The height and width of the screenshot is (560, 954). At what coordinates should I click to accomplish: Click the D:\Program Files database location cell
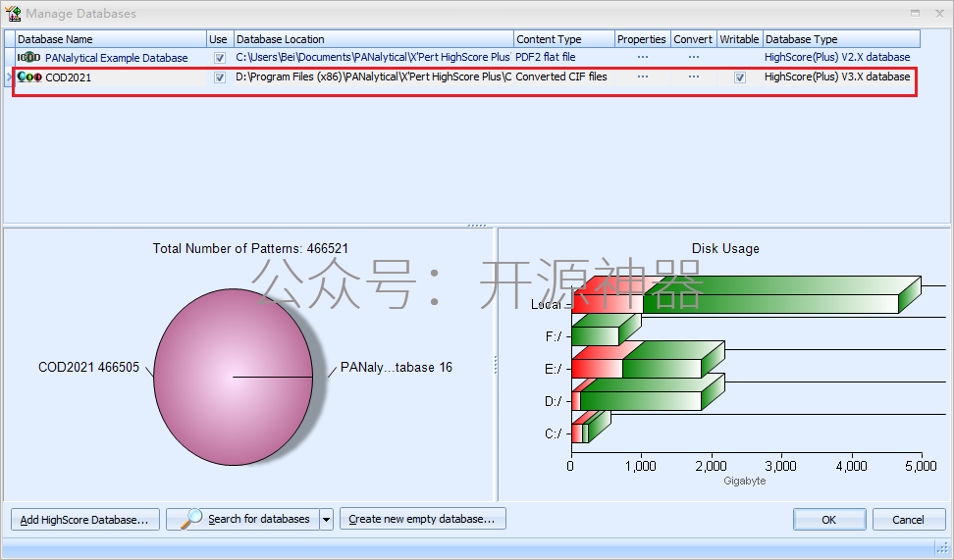[x=373, y=76]
